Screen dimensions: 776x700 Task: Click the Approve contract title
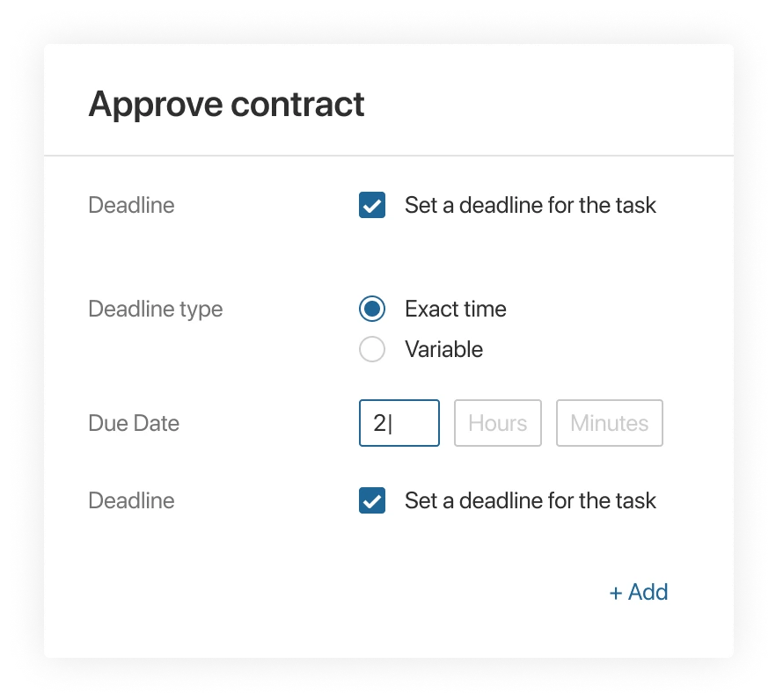tap(225, 103)
